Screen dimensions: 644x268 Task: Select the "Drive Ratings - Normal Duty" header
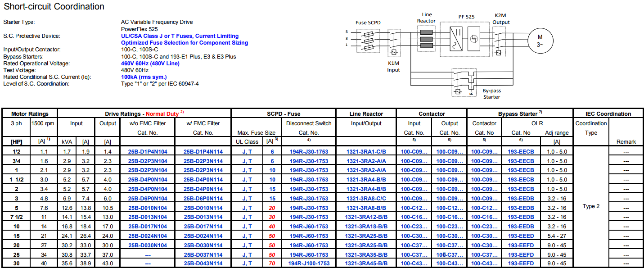click(144, 114)
